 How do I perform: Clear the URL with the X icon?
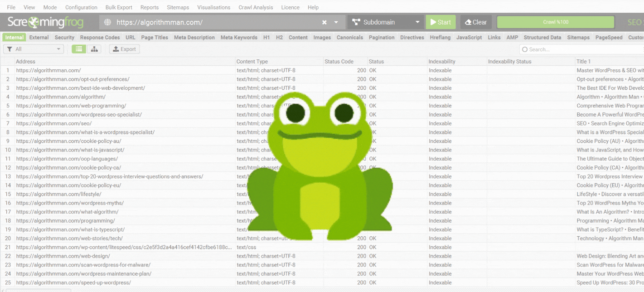pyautogui.click(x=324, y=22)
